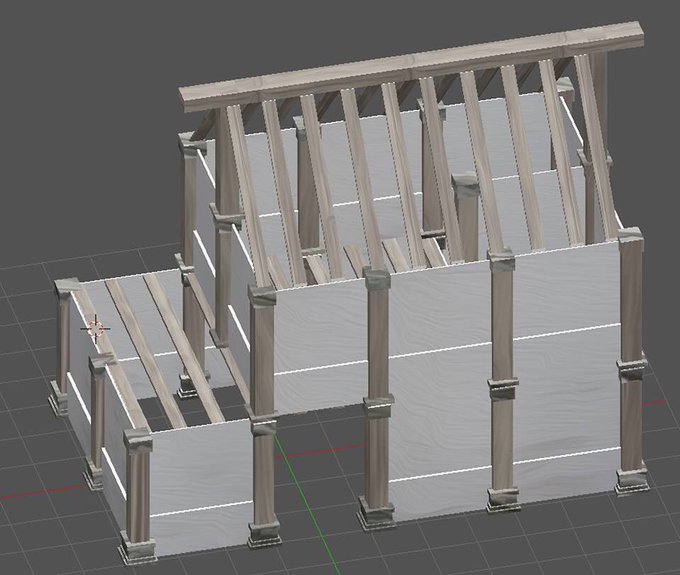The image size is (680, 575).
Task: Click the red-white 3D cursor crosshair
Action: coord(95,328)
